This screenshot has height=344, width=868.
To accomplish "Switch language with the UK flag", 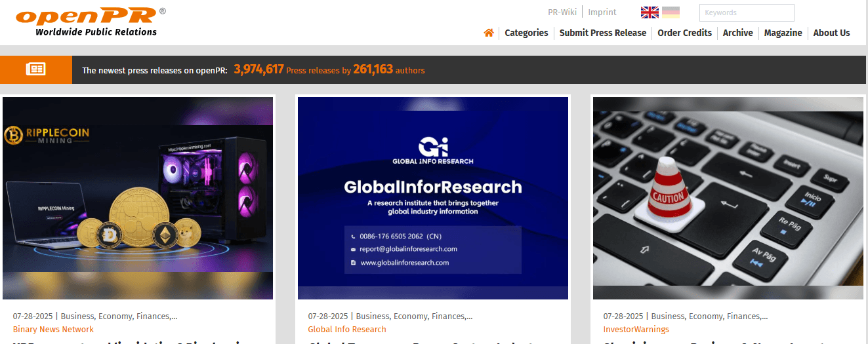I will [x=650, y=12].
